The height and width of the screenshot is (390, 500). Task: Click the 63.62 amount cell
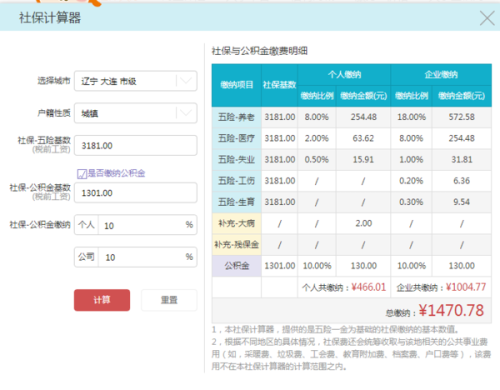[x=363, y=138]
